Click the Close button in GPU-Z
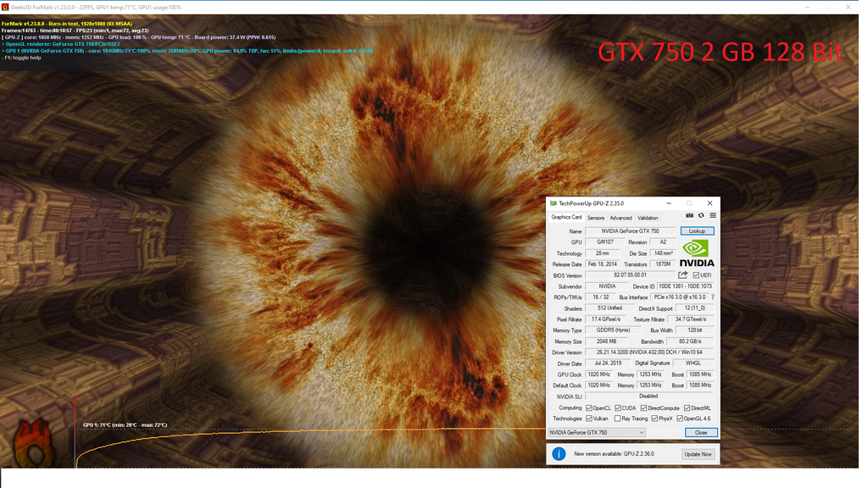 point(701,433)
